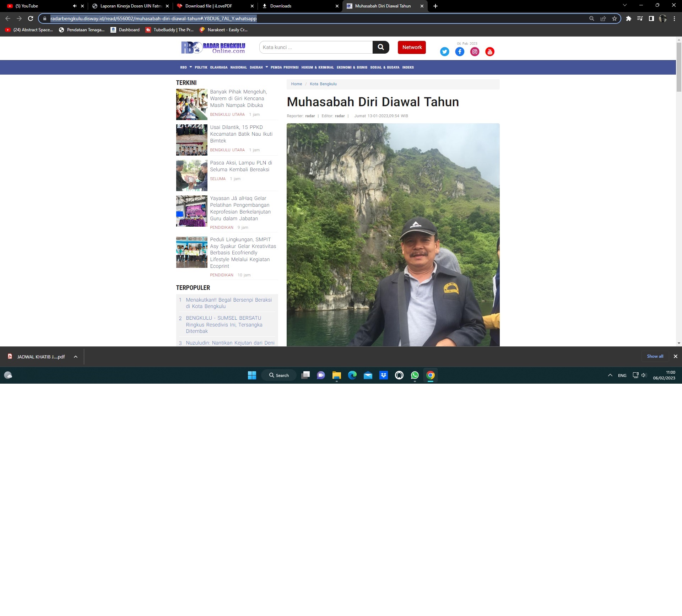
Task: Click the magnifier search button beside Kata kunci
Action: pyautogui.click(x=380, y=47)
